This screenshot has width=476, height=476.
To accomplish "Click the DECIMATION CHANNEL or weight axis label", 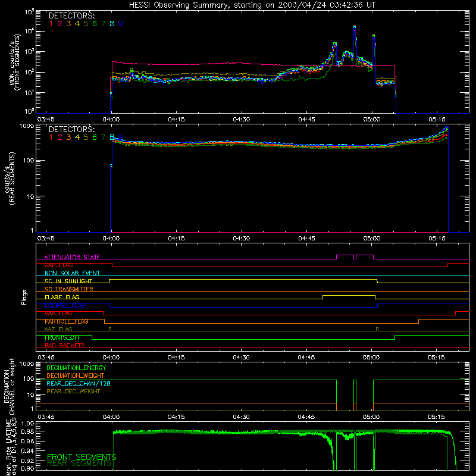I will point(9,386).
